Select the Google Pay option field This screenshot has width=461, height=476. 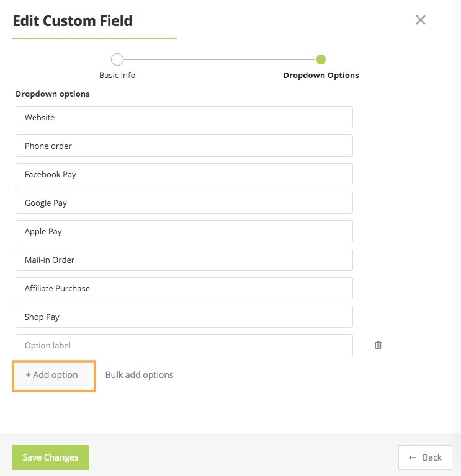[x=184, y=203]
